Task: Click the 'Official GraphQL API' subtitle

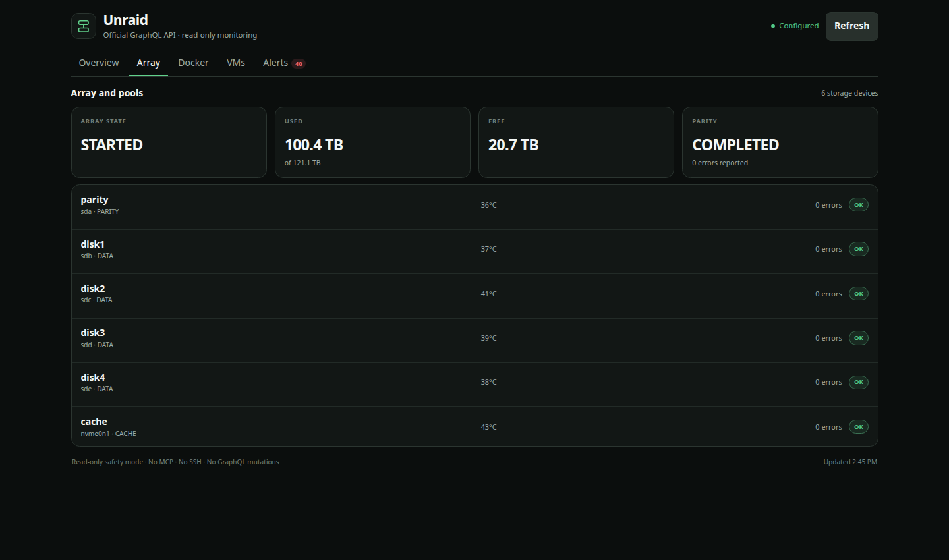Action: pyautogui.click(x=180, y=35)
